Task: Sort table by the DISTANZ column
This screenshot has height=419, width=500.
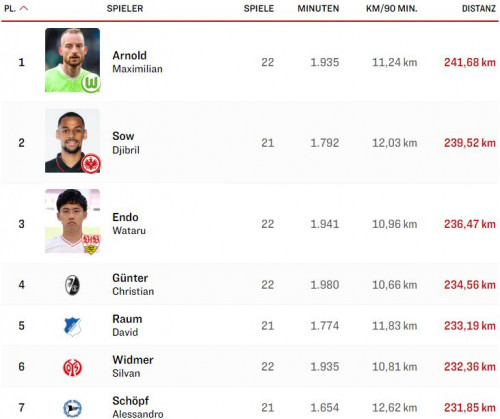Action: coord(479,8)
